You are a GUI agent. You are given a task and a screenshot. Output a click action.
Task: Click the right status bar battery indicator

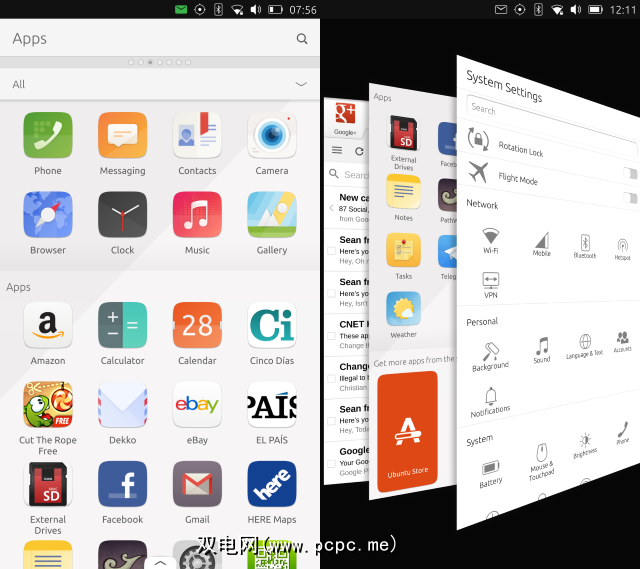[595, 9]
